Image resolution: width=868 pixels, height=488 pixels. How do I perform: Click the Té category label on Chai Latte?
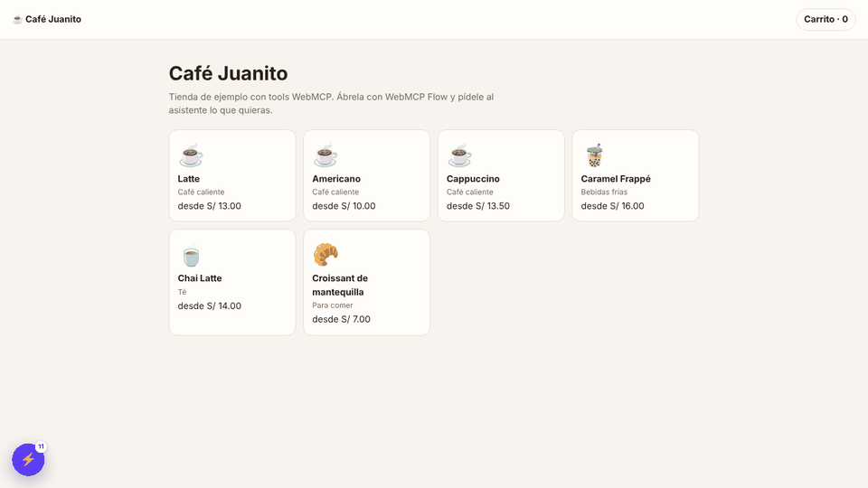point(182,292)
